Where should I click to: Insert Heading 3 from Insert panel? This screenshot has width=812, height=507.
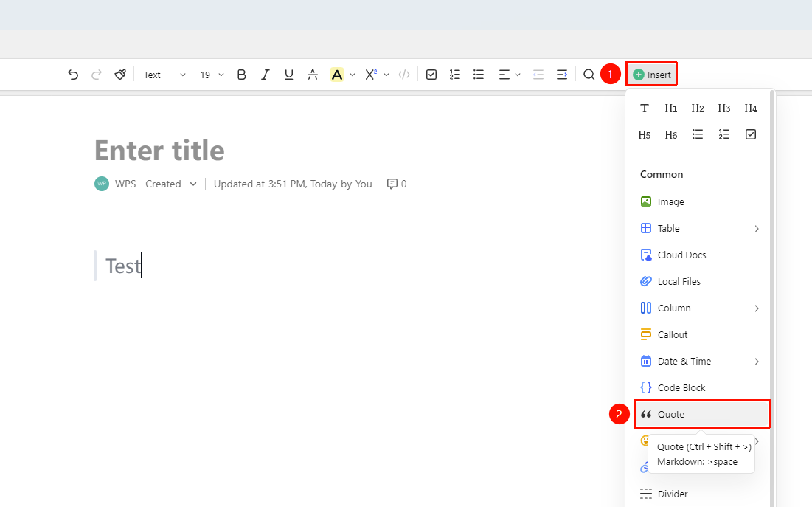(724, 108)
